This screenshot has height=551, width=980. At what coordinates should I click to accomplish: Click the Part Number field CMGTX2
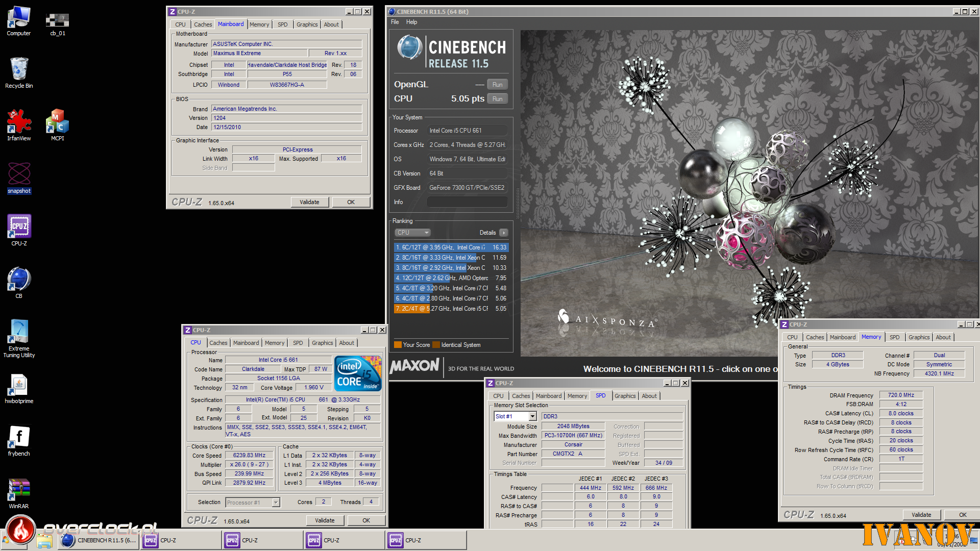pos(573,454)
